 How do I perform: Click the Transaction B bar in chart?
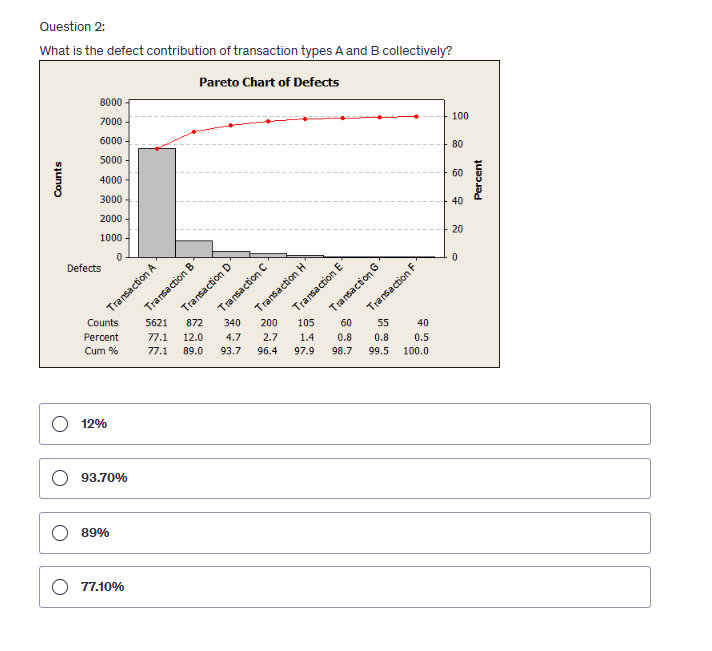tap(194, 249)
